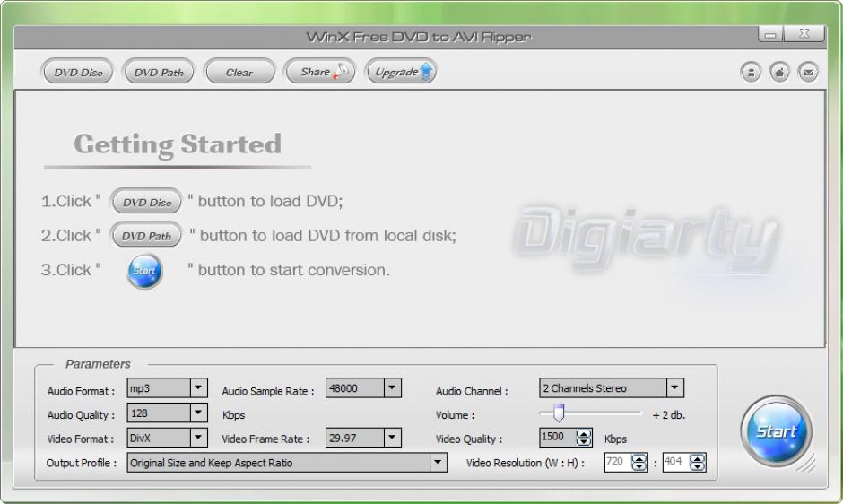The width and height of the screenshot is (843, 504).
Task: Click the home page icon
Action: pos(779,72)
